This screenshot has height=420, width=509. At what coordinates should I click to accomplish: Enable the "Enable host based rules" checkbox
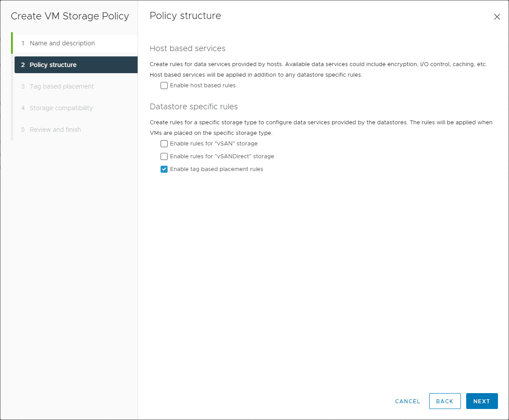coord(164,85)
